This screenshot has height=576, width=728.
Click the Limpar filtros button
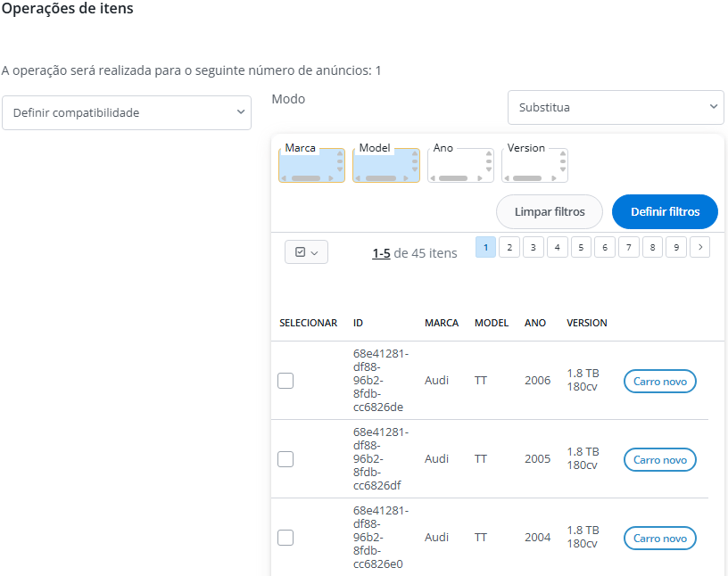(550, 212)
